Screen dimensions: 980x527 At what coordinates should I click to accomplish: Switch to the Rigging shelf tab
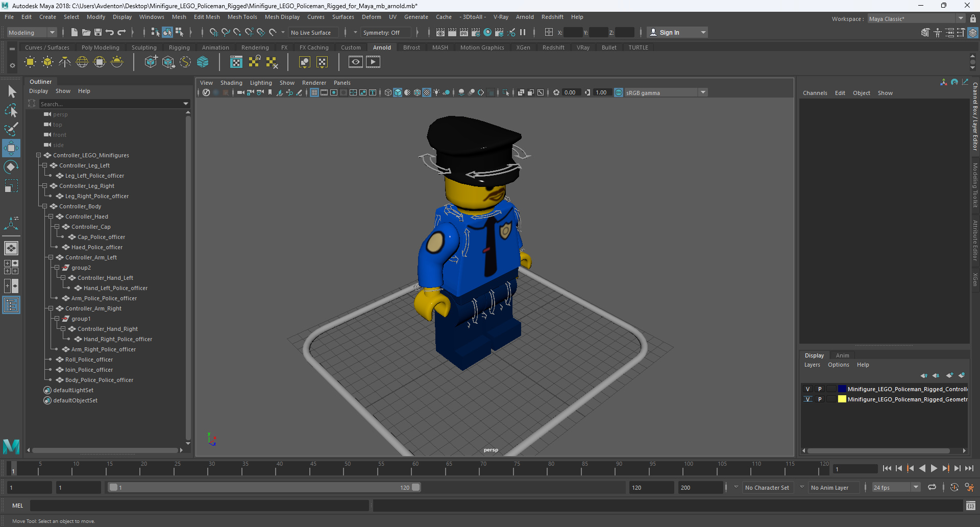179,47
